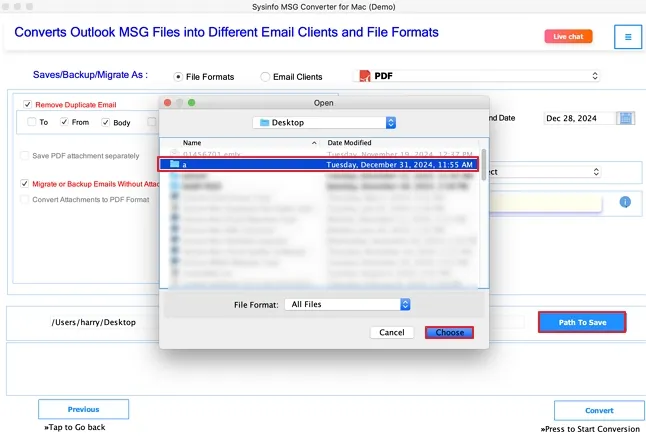Viewport: 646px width, 442px height.
Task: Click the file list scrollbar
Action: pos(484,165)
